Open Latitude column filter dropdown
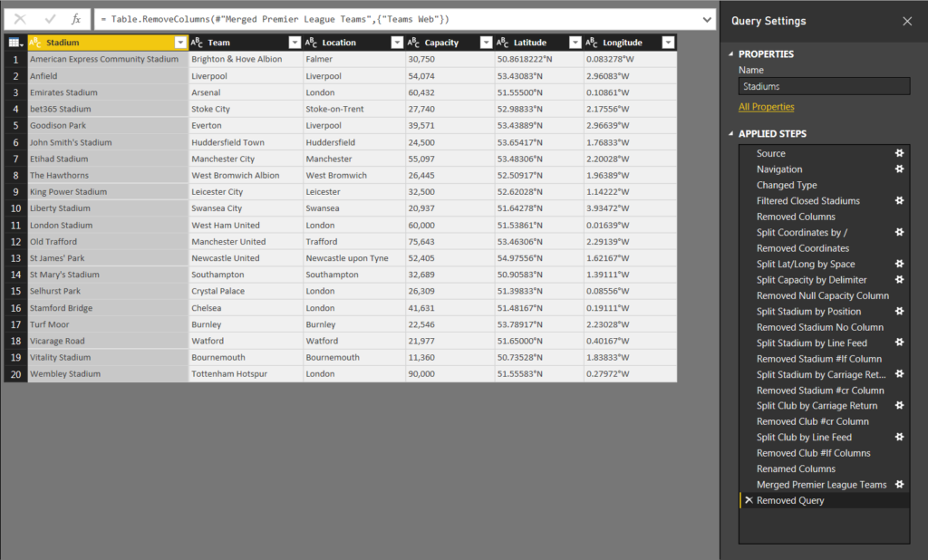Viewport: 928px width, 560px height. click(575, 43)
